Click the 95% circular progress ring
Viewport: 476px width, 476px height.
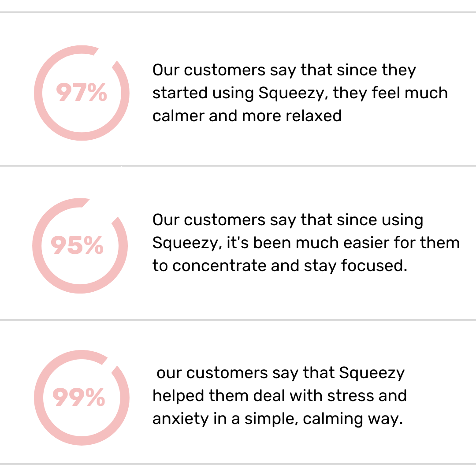(80, 245)
